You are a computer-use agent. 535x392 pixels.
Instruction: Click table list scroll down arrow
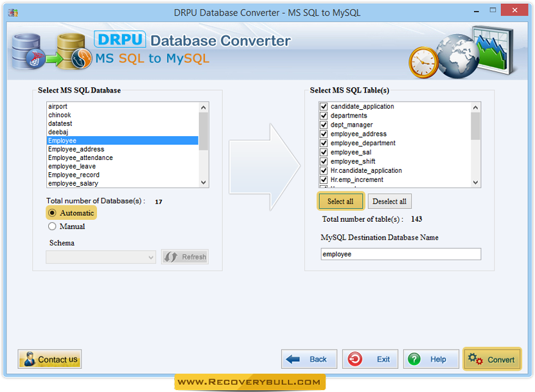click(x=475, y=183)
